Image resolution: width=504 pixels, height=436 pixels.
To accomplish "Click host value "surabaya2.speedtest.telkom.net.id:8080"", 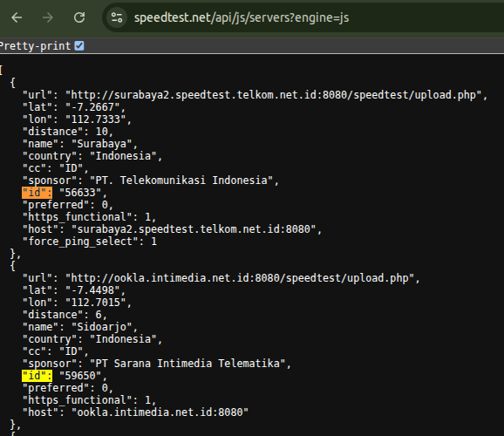I will (194, 229).
